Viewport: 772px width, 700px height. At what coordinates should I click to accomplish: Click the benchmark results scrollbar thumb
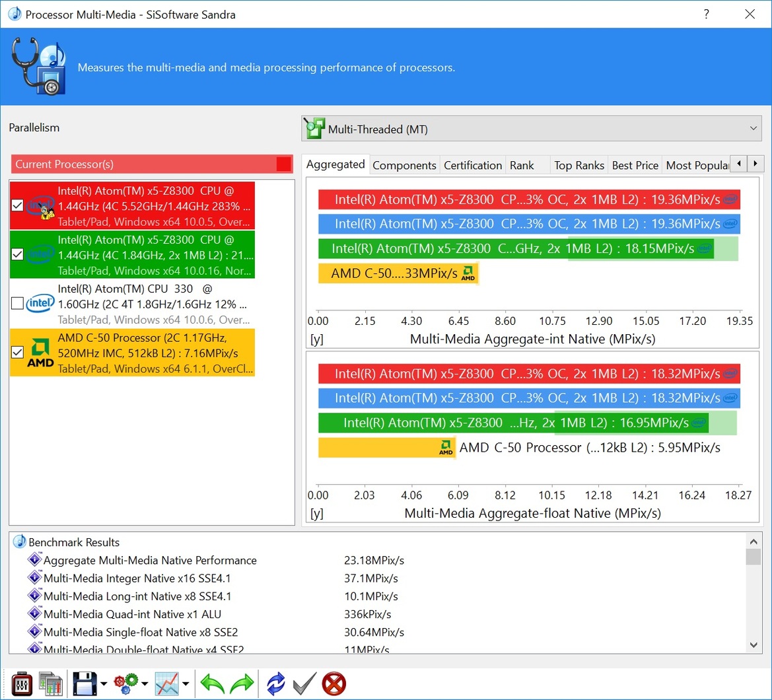click(x=754, y=556)
